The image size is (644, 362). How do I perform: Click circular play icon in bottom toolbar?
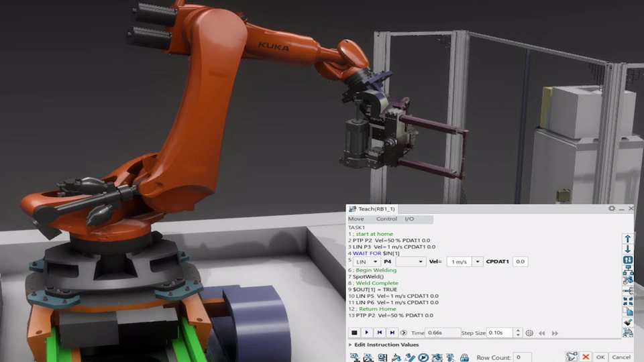pos(423,357)
